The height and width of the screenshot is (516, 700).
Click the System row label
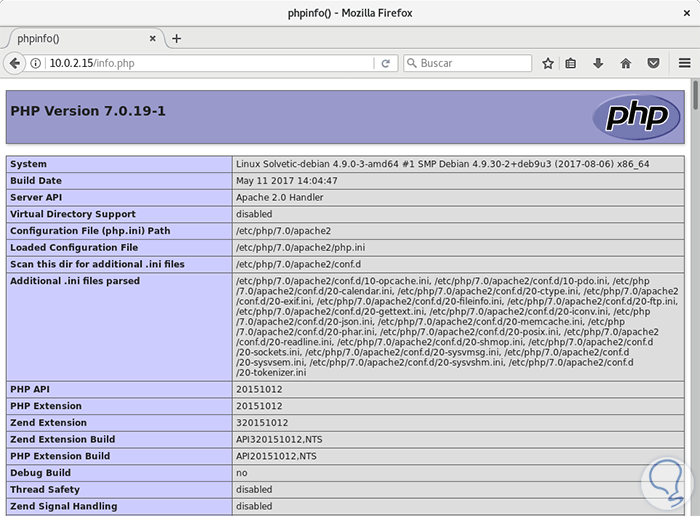coord(28,164)
